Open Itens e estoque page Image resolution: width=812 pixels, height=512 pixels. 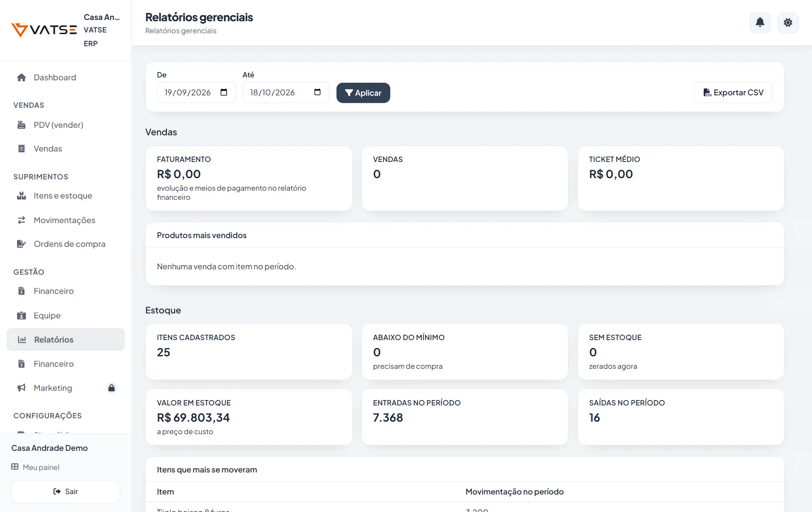tap(66, 196)
